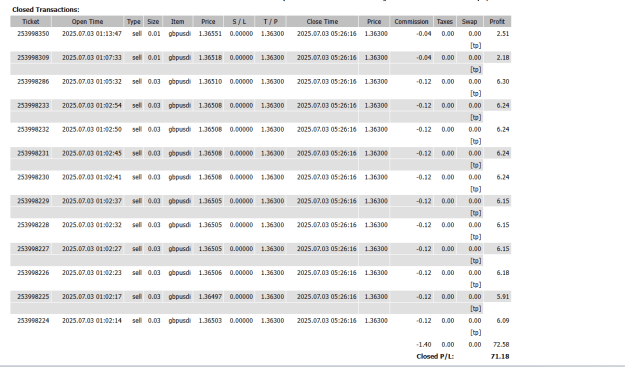This screenshot has height=367, width=625.
Task: Select ticket number 253998227
Action: 33,249
